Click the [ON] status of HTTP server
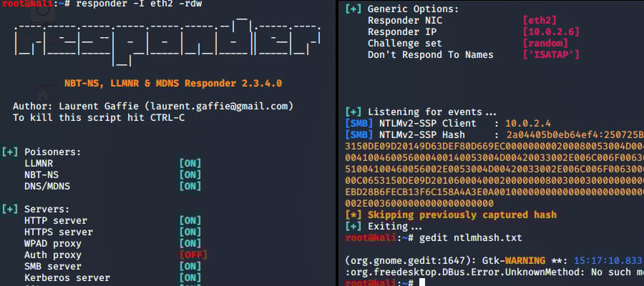 tap(190, 221)
